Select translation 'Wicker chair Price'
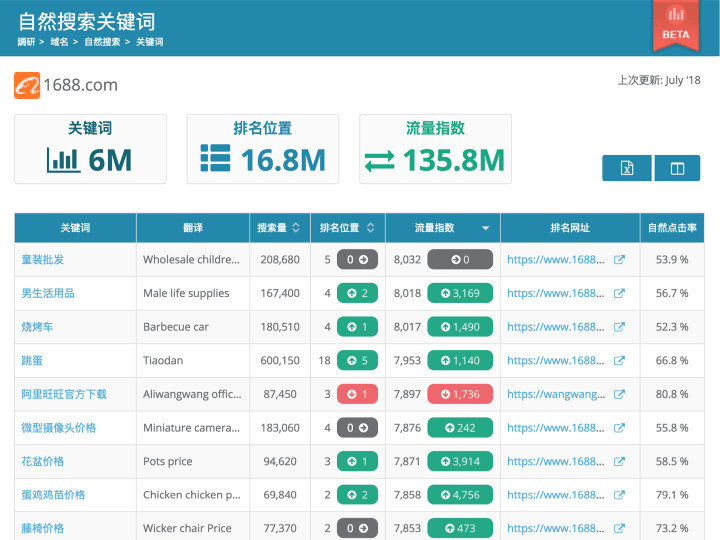Screen dimensions: 720x540 coord(187,528)
